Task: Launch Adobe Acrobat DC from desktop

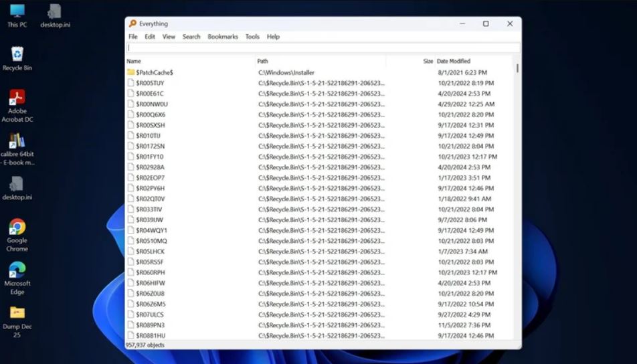Action: coord(17,98)
